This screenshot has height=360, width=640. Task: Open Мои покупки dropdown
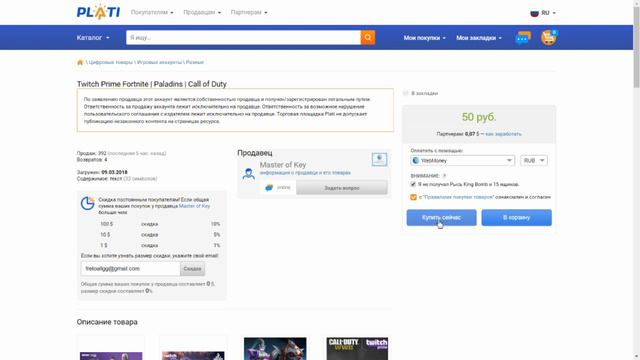[424, 38]
